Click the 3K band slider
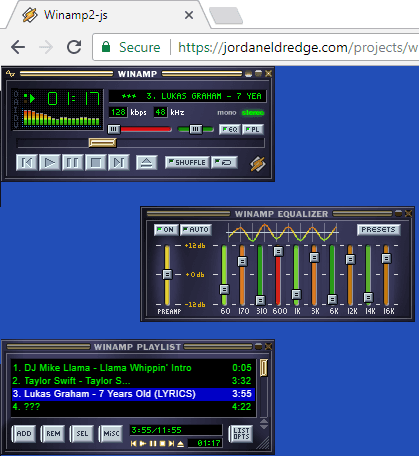 pyautogui.click(x=314, y=275)
